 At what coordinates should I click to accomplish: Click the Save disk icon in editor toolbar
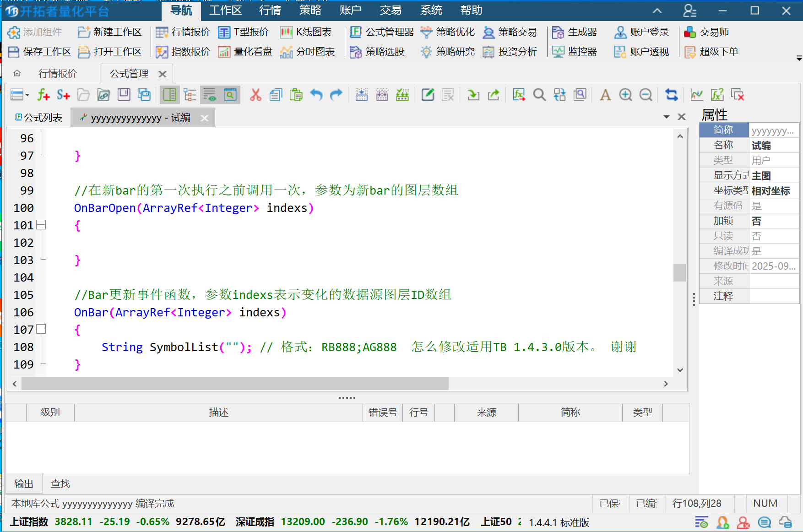[x=124, y=95]
